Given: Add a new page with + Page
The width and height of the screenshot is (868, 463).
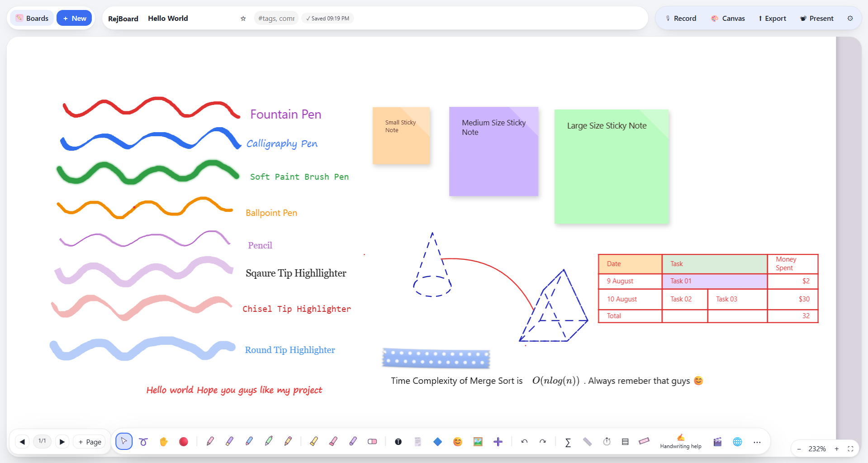Looking at the screenshot, I should tap(90, 442).
